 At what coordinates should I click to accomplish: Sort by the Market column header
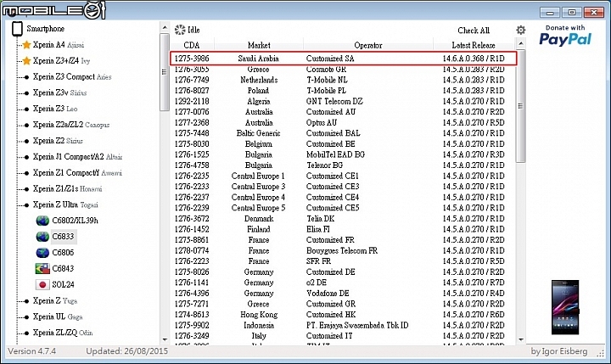259,45
